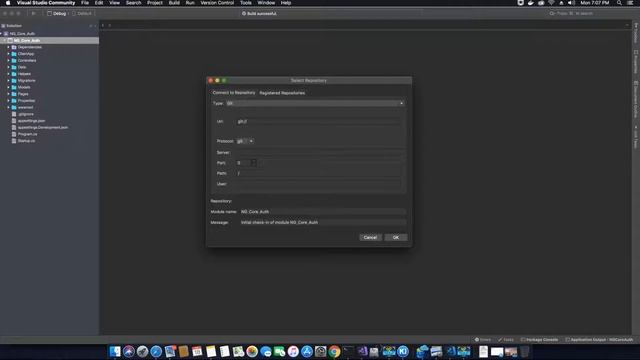640x360 pixels.
Task: Select the Program.cs file
Action: (x=27, y=134)
